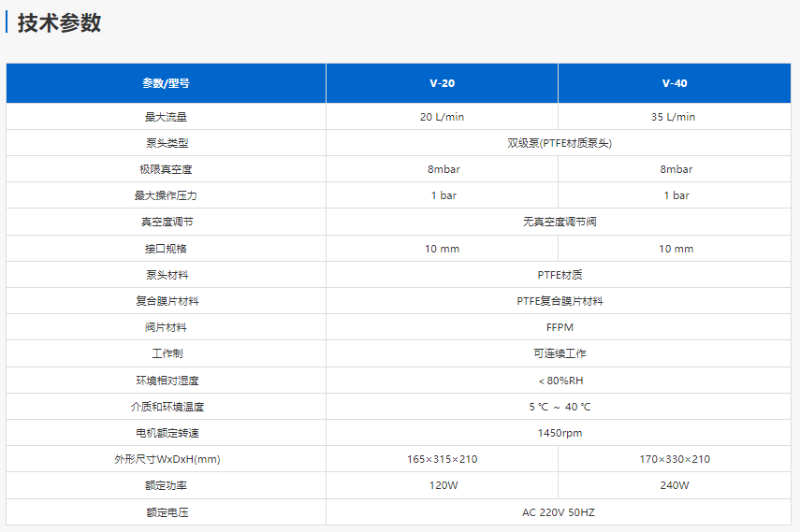The width and height of the screenshot is (800, 532).
Task: Click the 接口规格 row label
Action: (166, 249)
